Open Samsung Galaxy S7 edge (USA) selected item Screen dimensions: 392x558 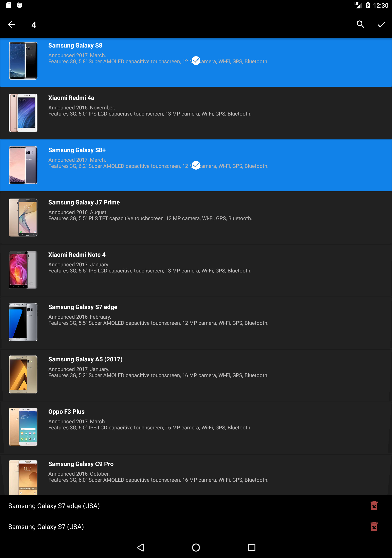pos(54,506)
